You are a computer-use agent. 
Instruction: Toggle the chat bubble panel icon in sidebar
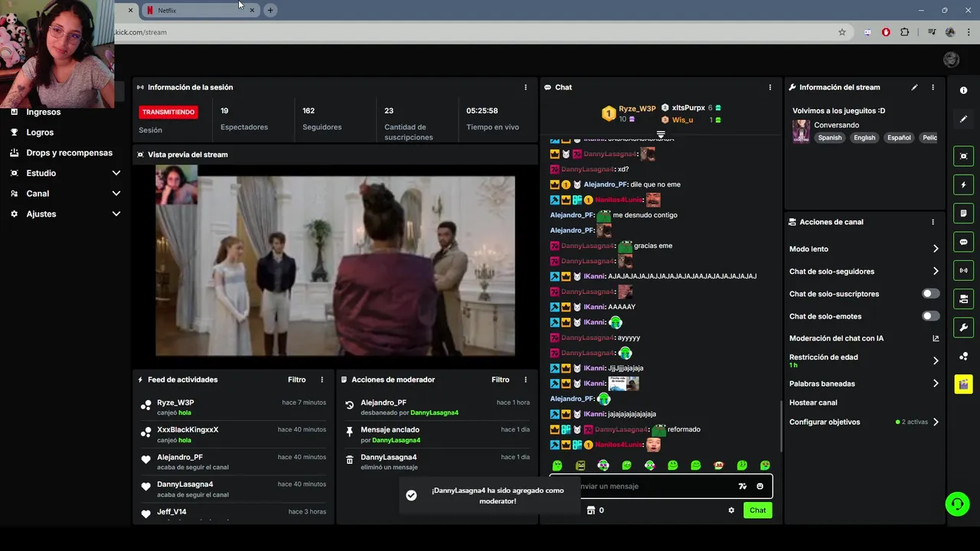pyautogui.click(x=963, y=242)
